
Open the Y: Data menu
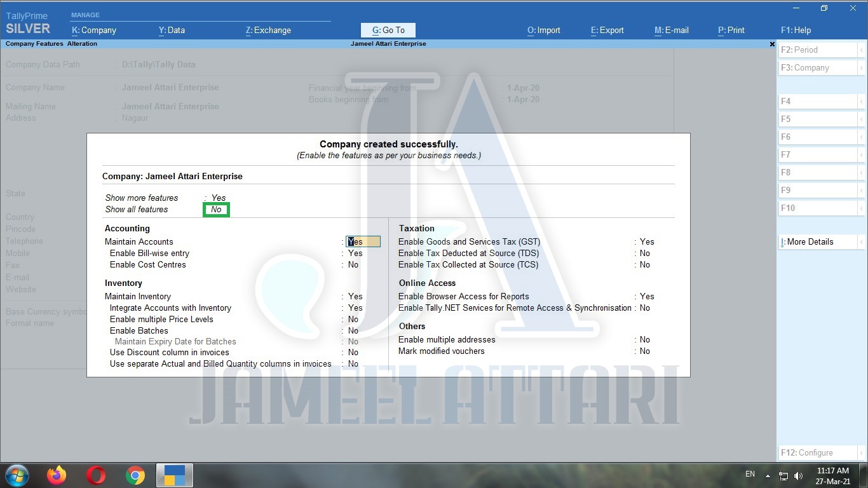tap(172, 30)
